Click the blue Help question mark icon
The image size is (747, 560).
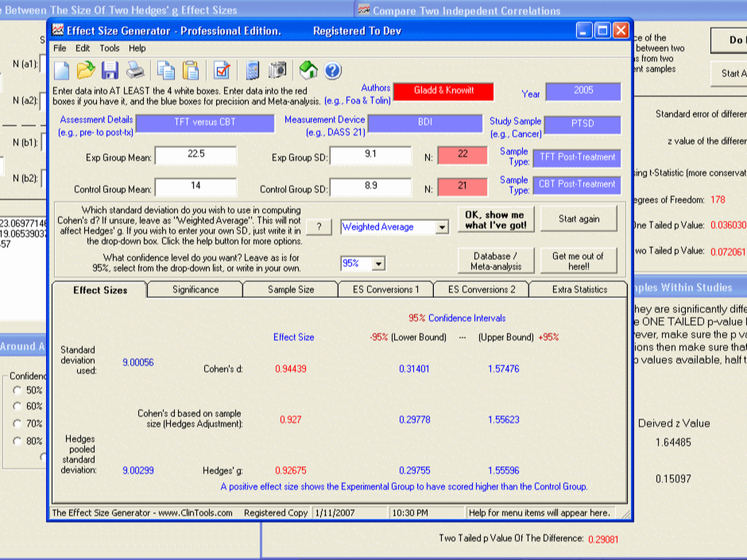pos(333,70)
